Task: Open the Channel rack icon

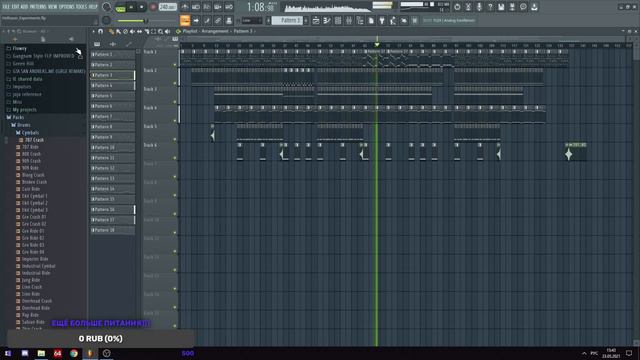Action: tap(338, 20)
